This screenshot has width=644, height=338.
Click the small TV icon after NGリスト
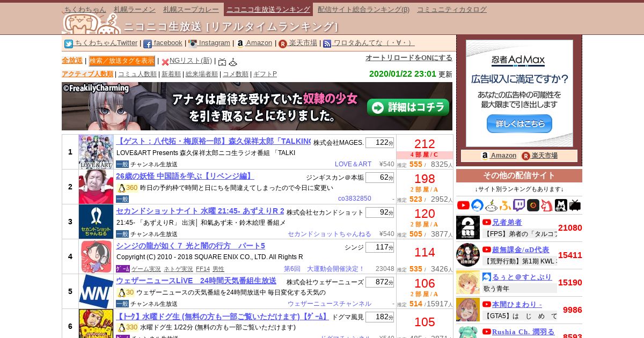[222, 62]
